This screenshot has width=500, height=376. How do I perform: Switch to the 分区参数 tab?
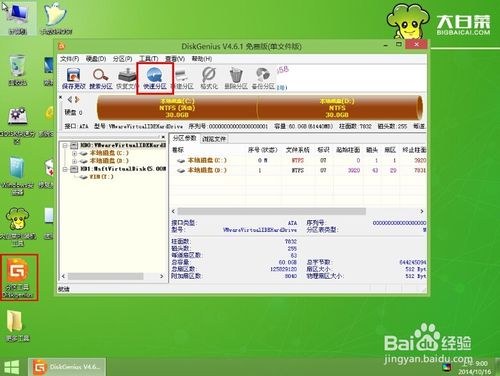(x=184, y=138)
